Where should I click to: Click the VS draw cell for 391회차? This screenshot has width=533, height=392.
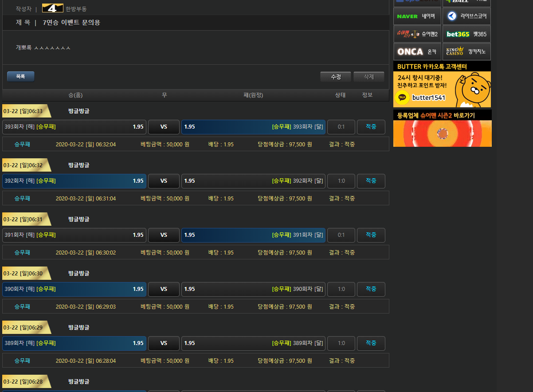[x=164, y=235]
